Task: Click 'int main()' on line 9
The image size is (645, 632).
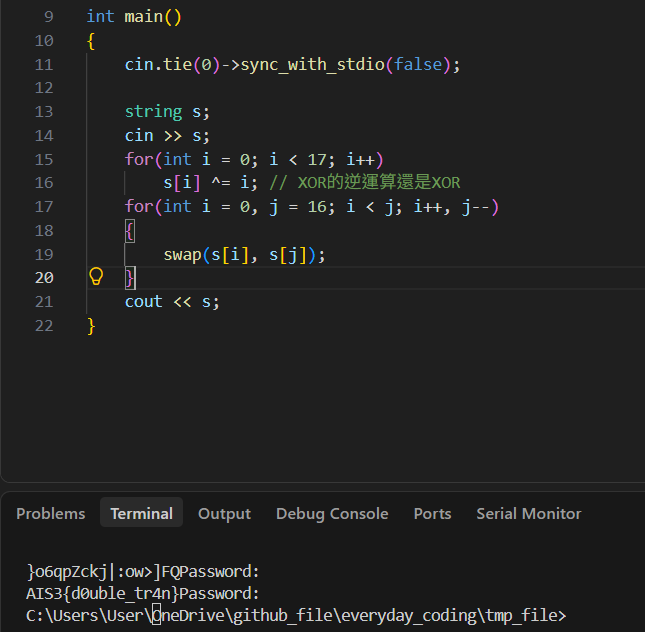Action: pyautogui.click(x=134, y=17)
